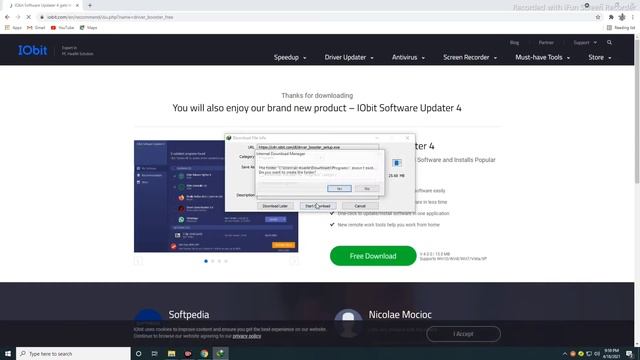This screenshot has height=360, width=640.
Task: Open Task View on taskbar
Action: pos(155,353)
